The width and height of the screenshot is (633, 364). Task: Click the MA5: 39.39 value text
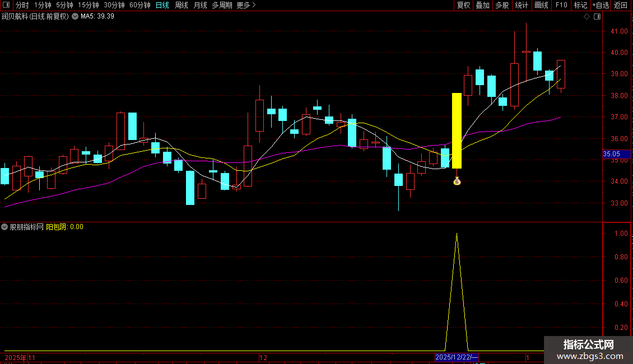(x=97, y=17)
